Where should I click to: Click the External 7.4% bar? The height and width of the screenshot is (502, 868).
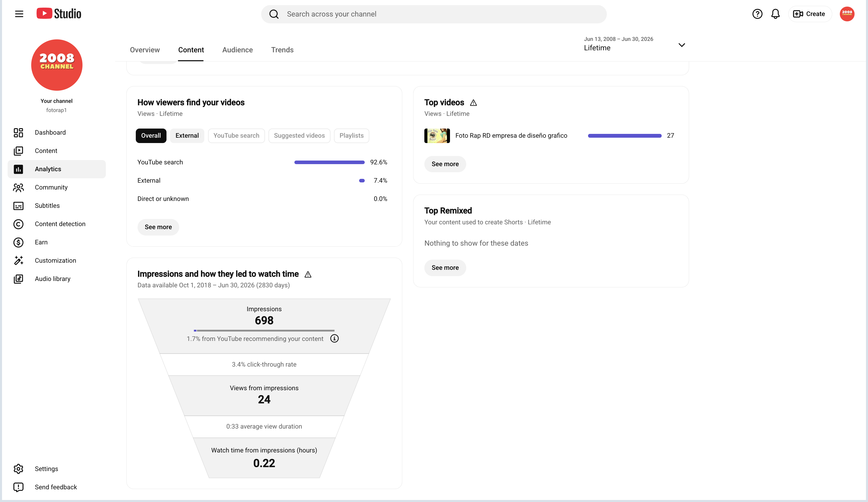point(362,180)
